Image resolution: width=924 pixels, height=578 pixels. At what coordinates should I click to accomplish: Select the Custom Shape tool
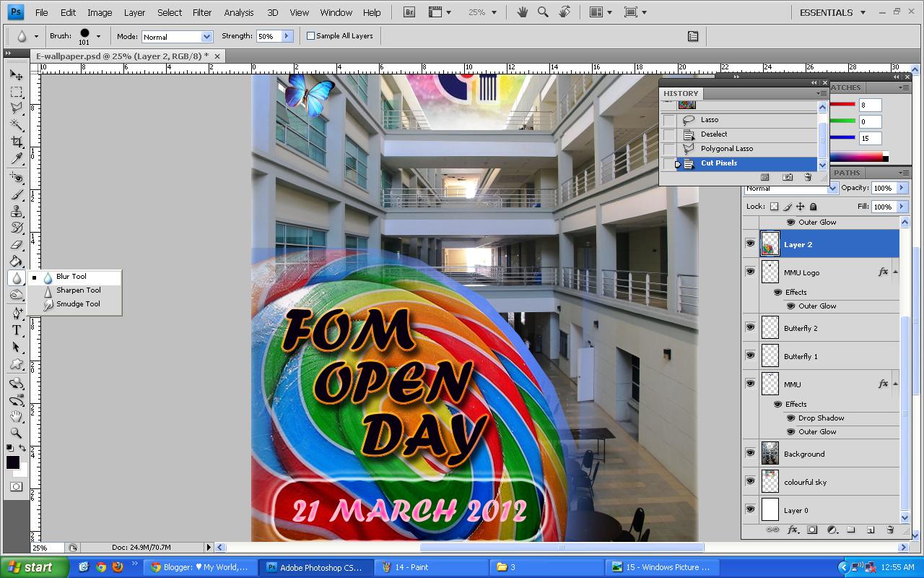click(16, 363)
